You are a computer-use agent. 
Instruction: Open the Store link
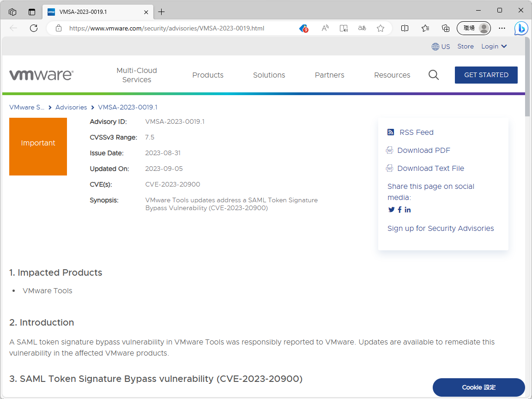coord(465,47)
